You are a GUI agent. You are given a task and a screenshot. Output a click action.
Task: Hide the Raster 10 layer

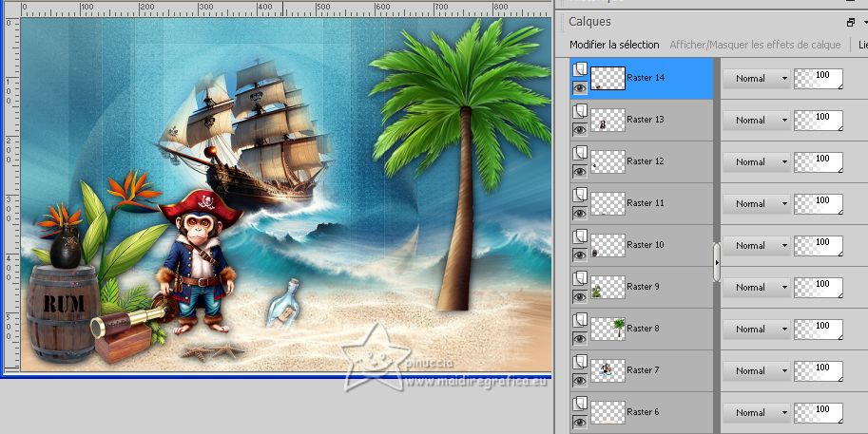(580, 255)
